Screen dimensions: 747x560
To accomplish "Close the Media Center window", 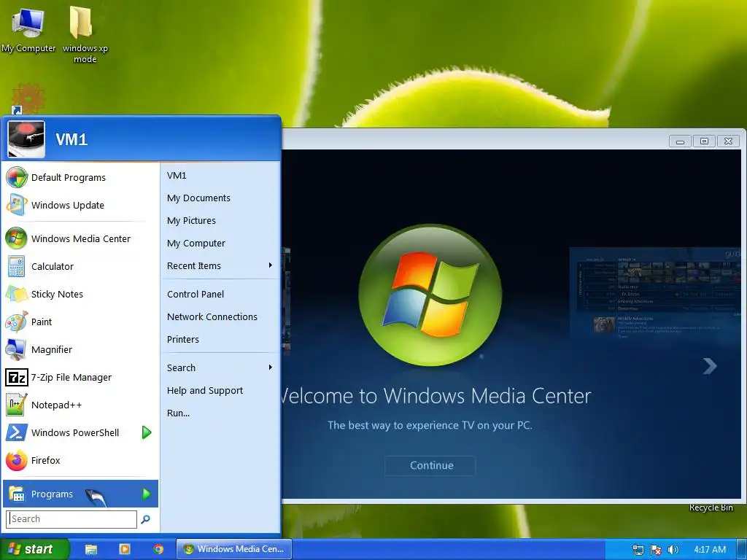I will pos(728,141).
